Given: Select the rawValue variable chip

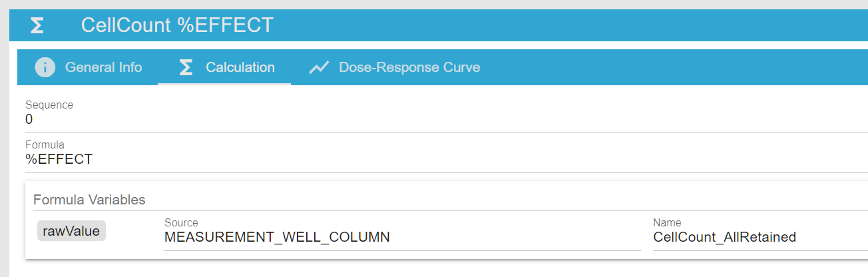Looking at the screenshot, I should 71,231.
